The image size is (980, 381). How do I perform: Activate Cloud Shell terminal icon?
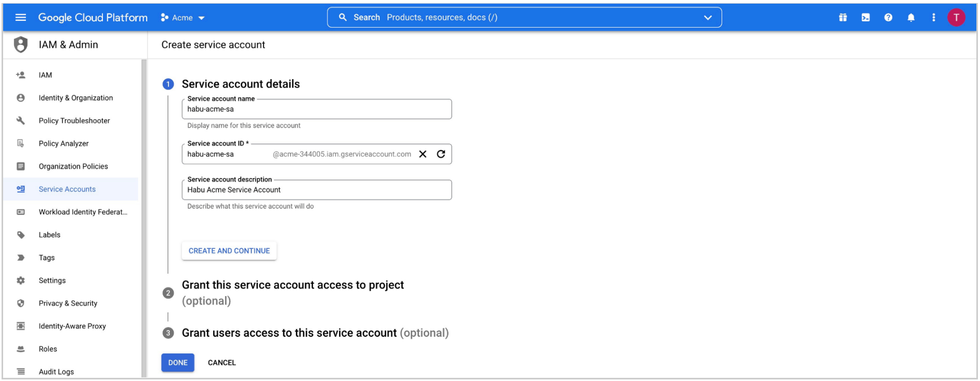(x=866, y=18)
